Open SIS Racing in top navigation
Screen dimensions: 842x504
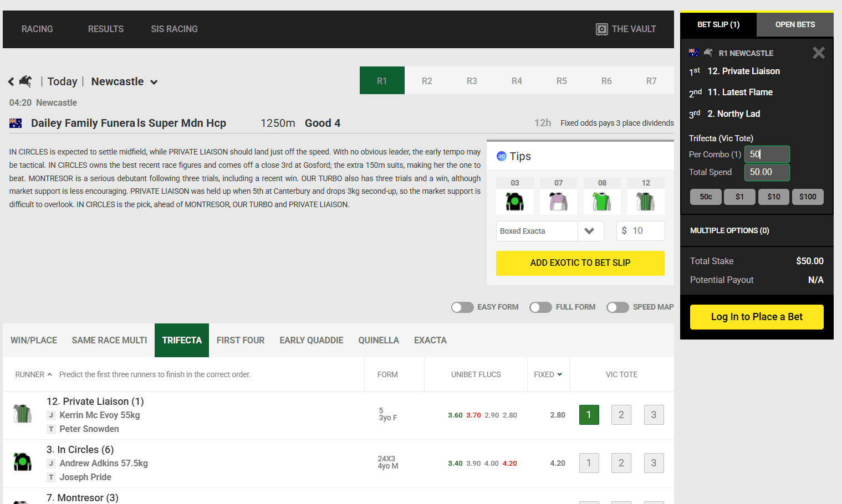click(174, 29)
